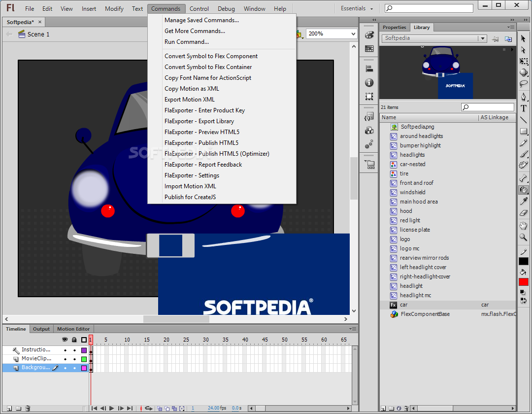532x414 pixels.
Task: Switch to the Properties tab
Action: pos(394,28)
